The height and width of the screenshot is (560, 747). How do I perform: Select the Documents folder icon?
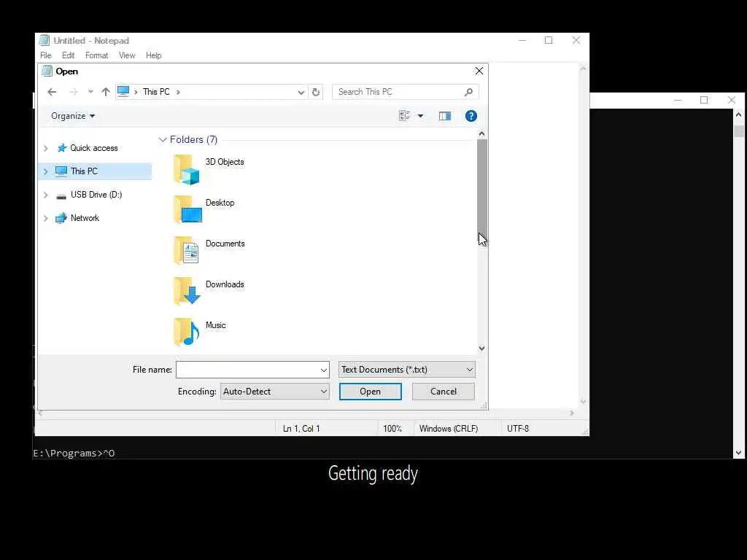[x=186, y=251]
